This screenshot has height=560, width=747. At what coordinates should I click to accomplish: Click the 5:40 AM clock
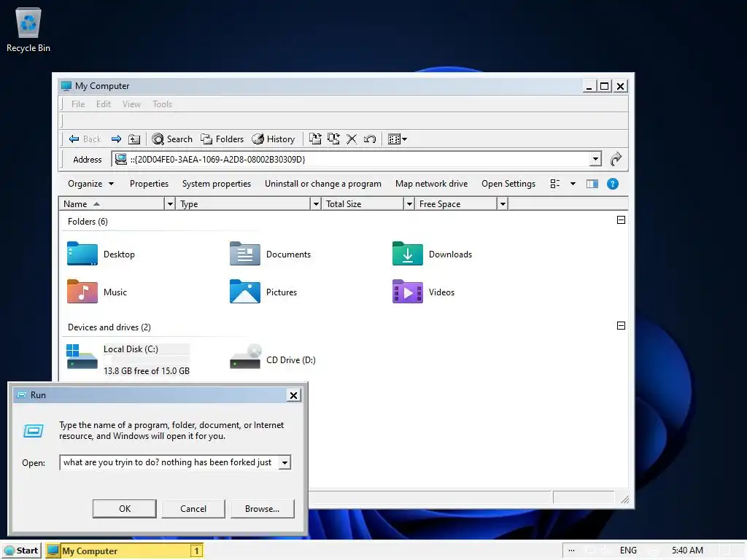(687, 551)
